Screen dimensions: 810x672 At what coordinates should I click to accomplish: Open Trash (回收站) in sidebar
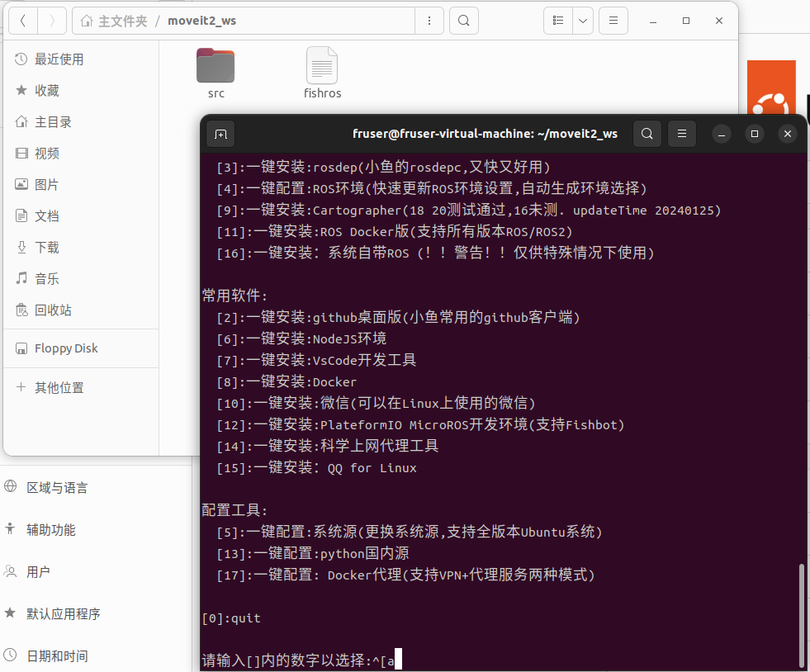[x=81, y=310]
